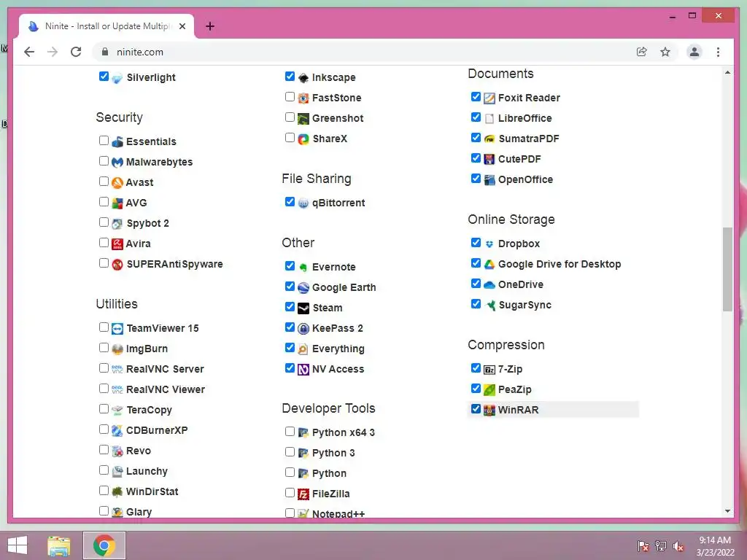
Task: Click the KeePass 2 lock icon
Action: [303, 329]
